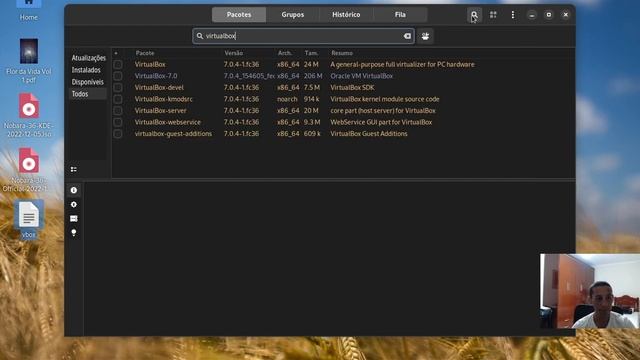Open the three-dot main menu
The image size is (640, 360).
pyautogui.click(x=513, y=15)
